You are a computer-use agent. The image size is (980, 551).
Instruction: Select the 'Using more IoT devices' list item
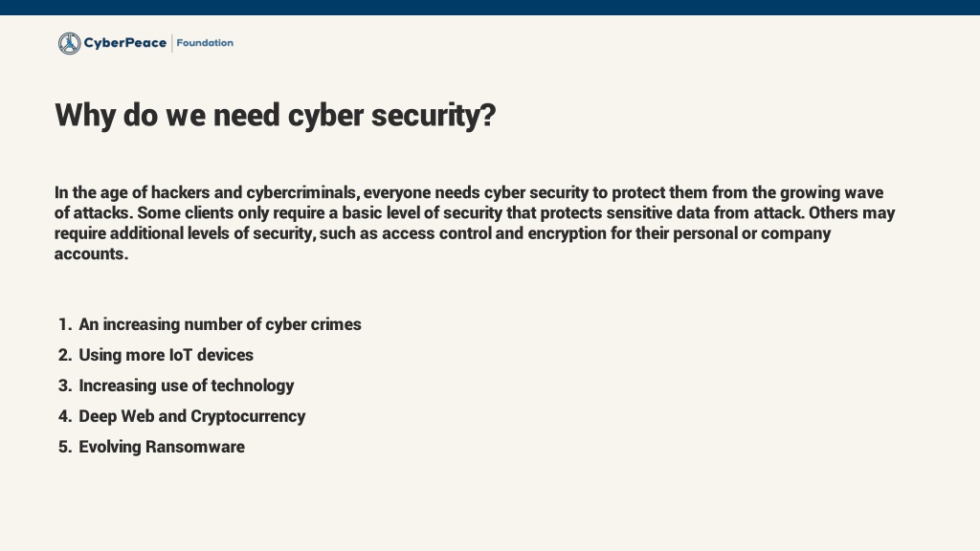(x=167, y=356)
